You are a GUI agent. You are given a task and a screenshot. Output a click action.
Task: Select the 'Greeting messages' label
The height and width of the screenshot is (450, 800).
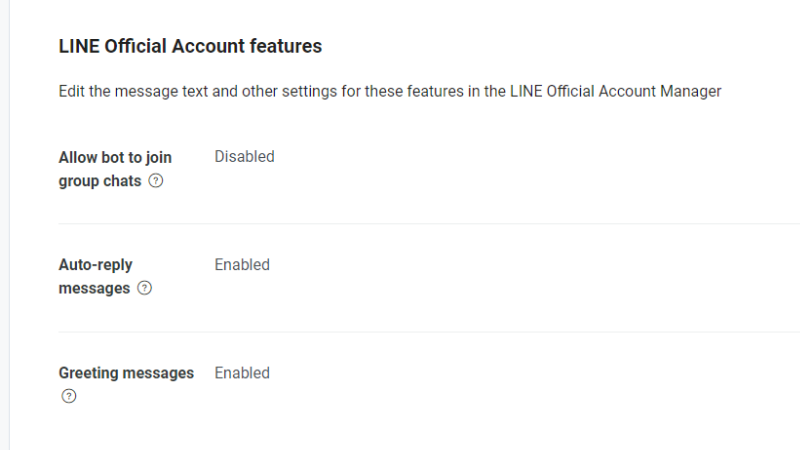click(x=126, y=373)
